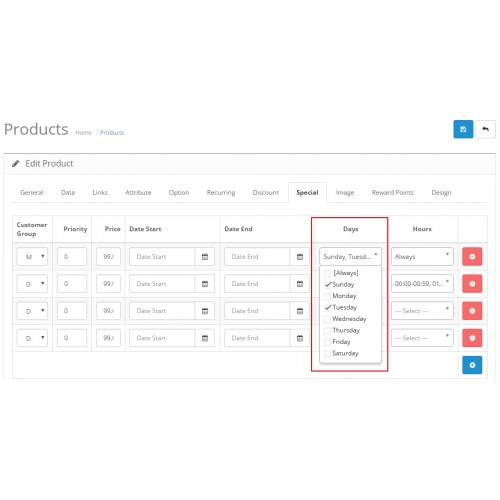Check the Saturday checkbox

pos(328,353)
